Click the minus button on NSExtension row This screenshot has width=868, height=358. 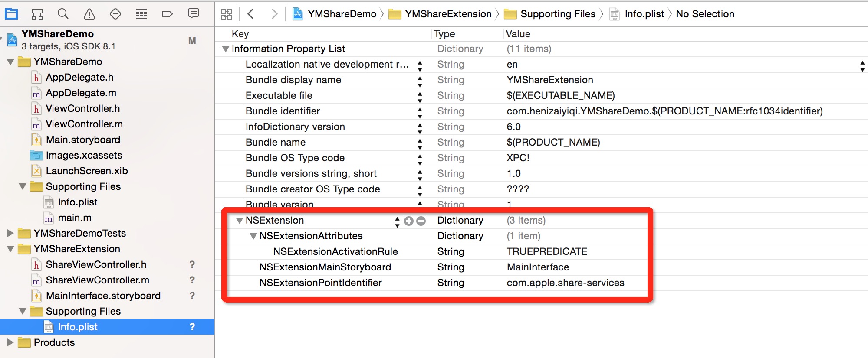421,221
